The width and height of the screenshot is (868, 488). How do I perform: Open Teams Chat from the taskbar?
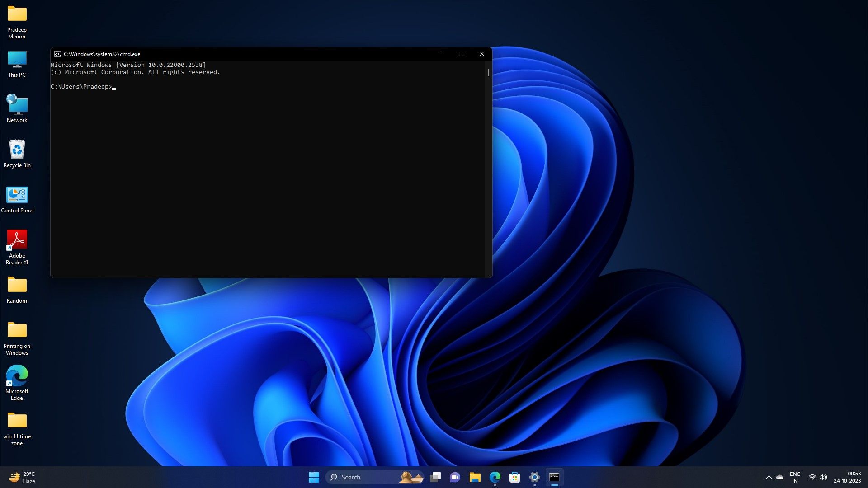455,477
